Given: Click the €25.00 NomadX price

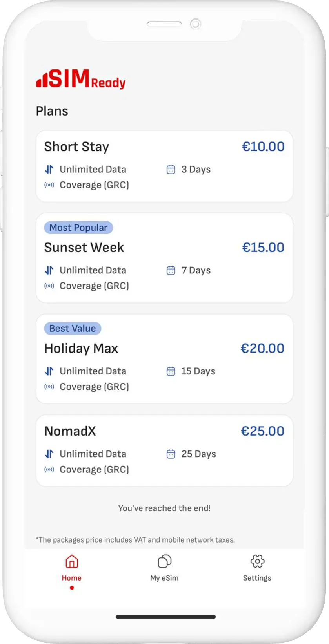Looking at the screenshot, I should pyautogui.click(x=262, y=431).
